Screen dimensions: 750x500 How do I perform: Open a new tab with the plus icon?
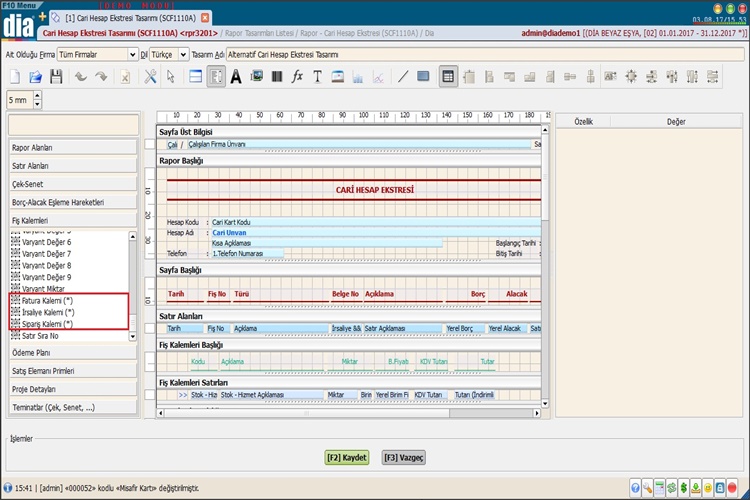(43, 17)
